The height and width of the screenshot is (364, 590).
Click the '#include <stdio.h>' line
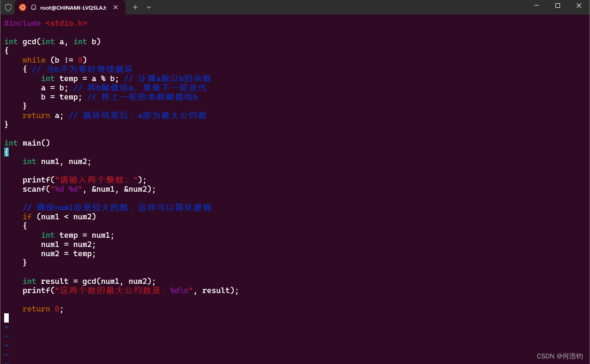pyautogui.click(x=46, y=23)
